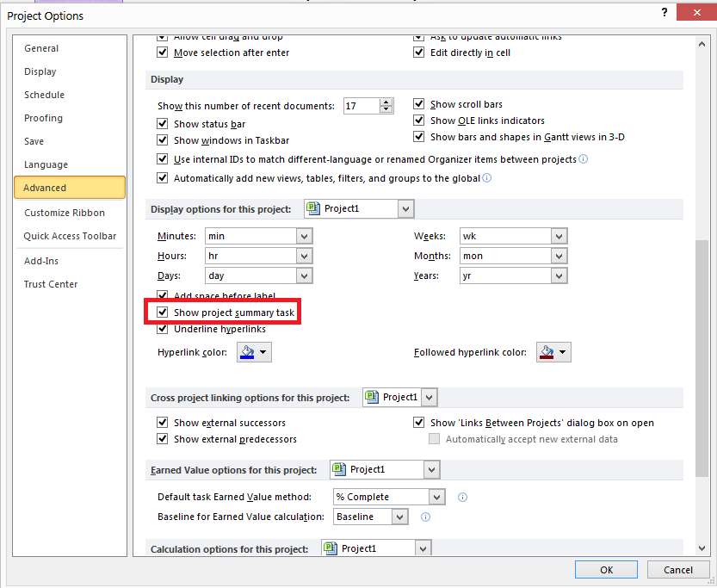717x588 pixels.
Task: Click the info icon next to internal IDs option
Action: (x=584, y=159)
